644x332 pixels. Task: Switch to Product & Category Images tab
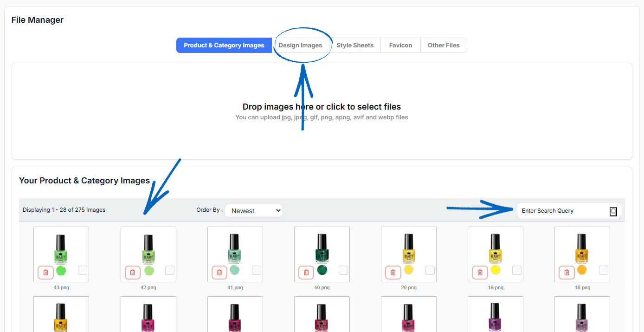[x=224, y=46]
